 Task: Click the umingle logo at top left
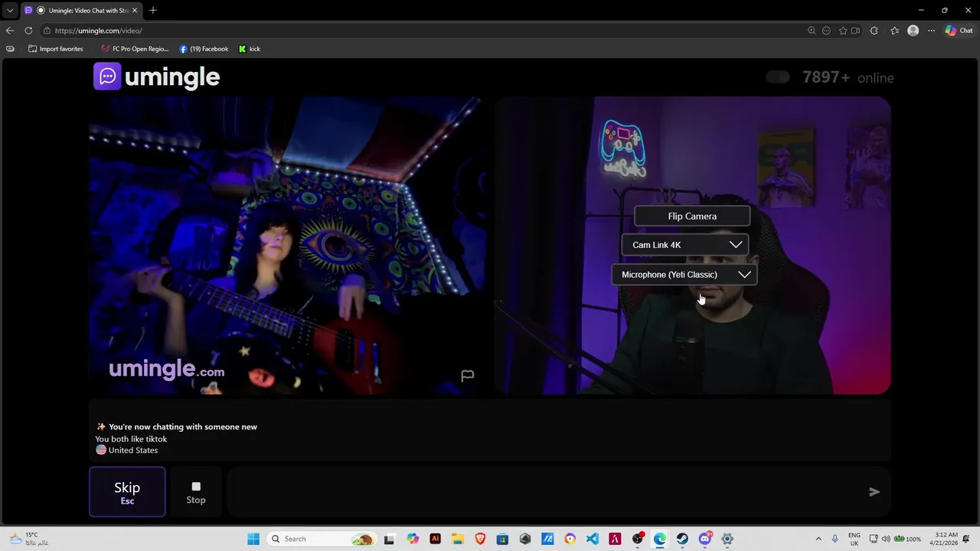pos(157,77)
